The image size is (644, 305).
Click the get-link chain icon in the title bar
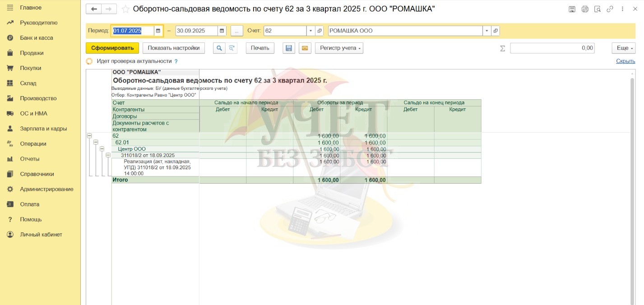[610, 9]
